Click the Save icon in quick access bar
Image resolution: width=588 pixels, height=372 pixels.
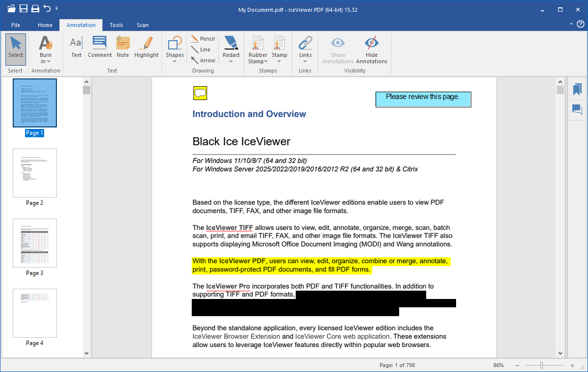[x=23, y=8]
